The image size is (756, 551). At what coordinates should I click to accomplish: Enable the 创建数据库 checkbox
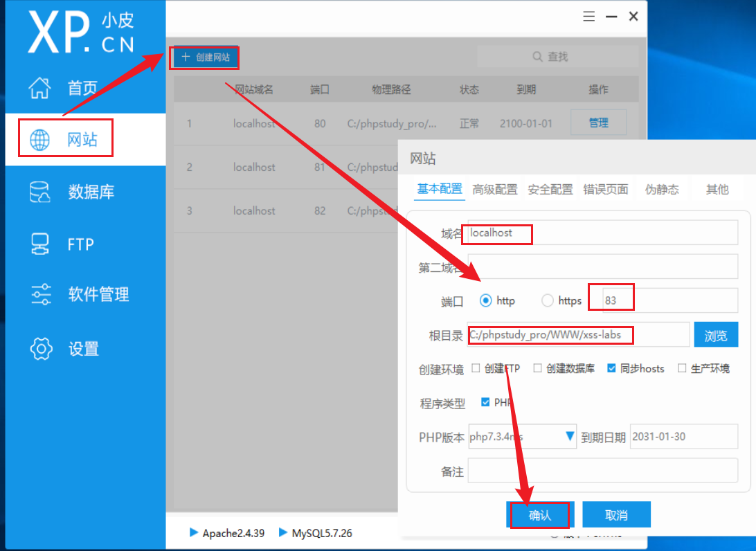(538, 368)
